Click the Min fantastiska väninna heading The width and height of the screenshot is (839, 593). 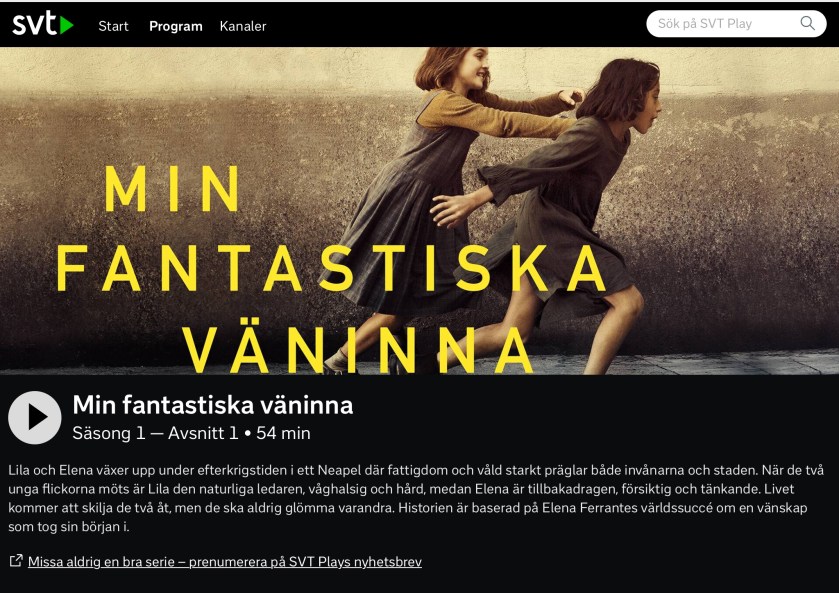[x=212, y=405]
